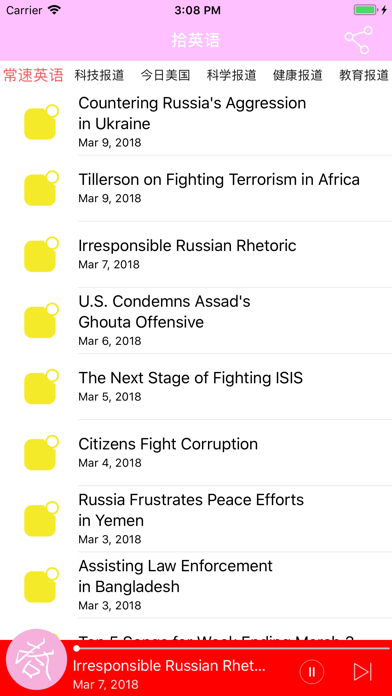Switch to the 科技报道 tab
Viewport: 392px width, 696px height.
[x=99, y=75]
